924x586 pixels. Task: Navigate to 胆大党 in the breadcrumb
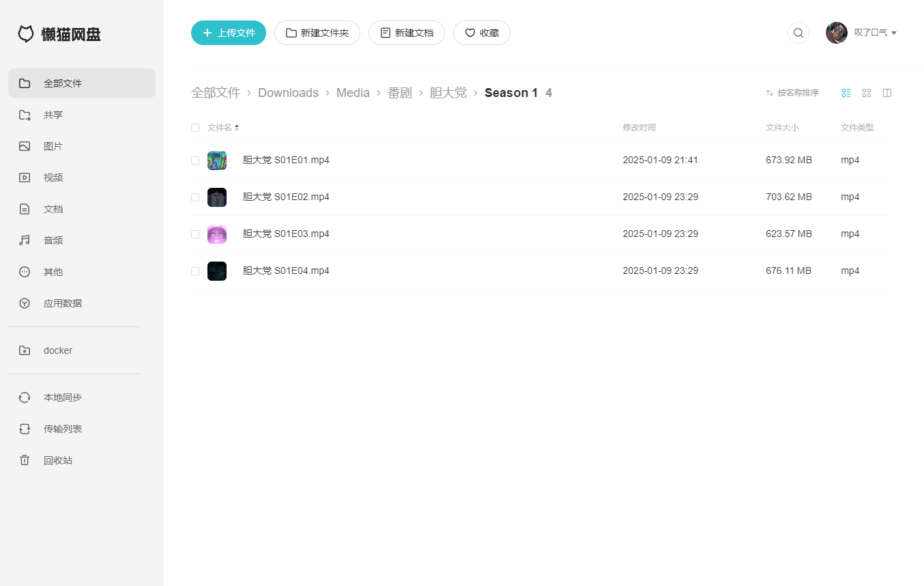click(x=448, y=93)
